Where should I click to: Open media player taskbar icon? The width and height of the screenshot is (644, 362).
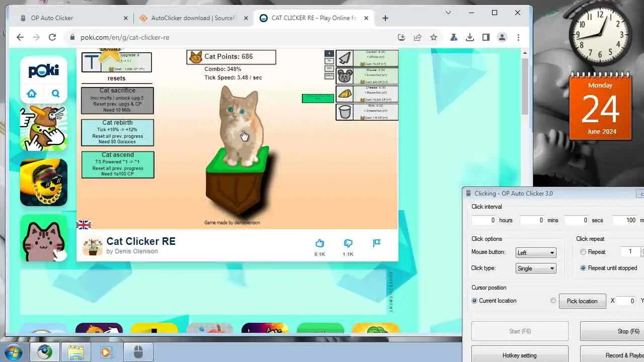106,352
